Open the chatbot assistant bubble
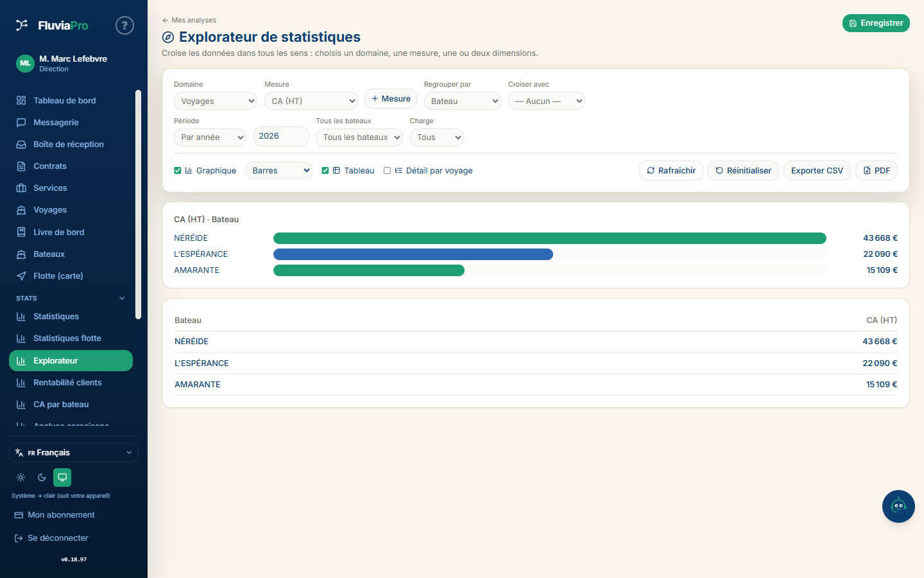The image size is (924, 578). tap(898, 506)
